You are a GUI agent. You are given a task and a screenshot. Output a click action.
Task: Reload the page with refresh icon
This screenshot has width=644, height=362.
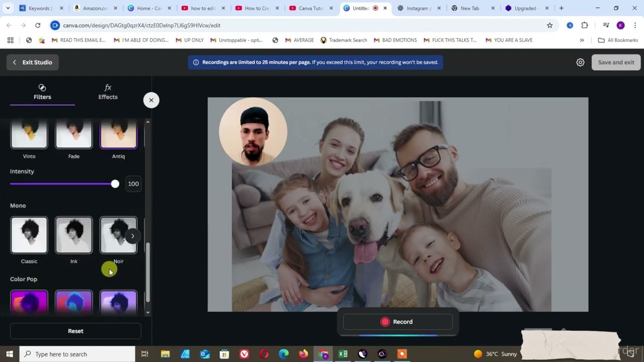(x=38, y=25)
